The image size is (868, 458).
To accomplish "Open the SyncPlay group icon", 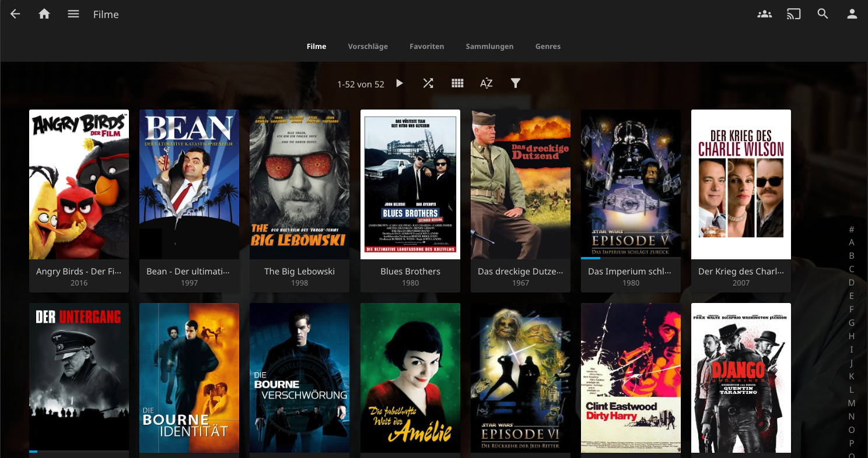I will pyautogui.click(x=764, y=15).
